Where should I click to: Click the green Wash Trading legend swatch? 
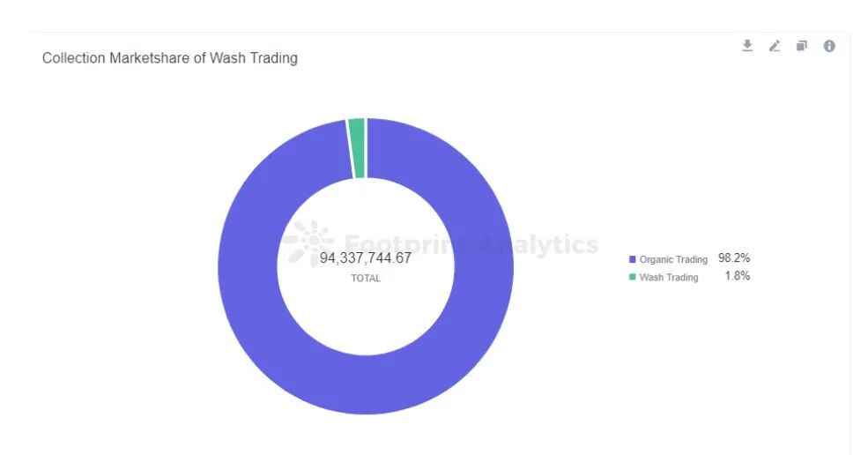click(x=632, y=277)
